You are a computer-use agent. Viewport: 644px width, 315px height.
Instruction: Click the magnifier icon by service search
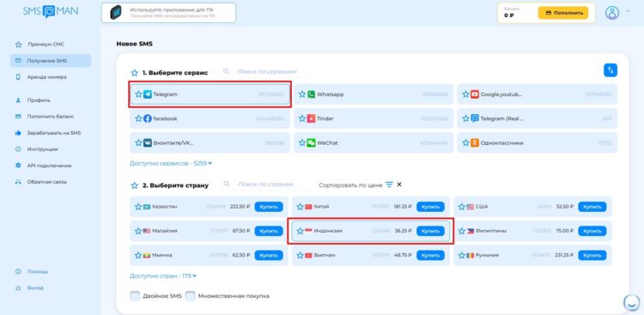click(226, 71)
